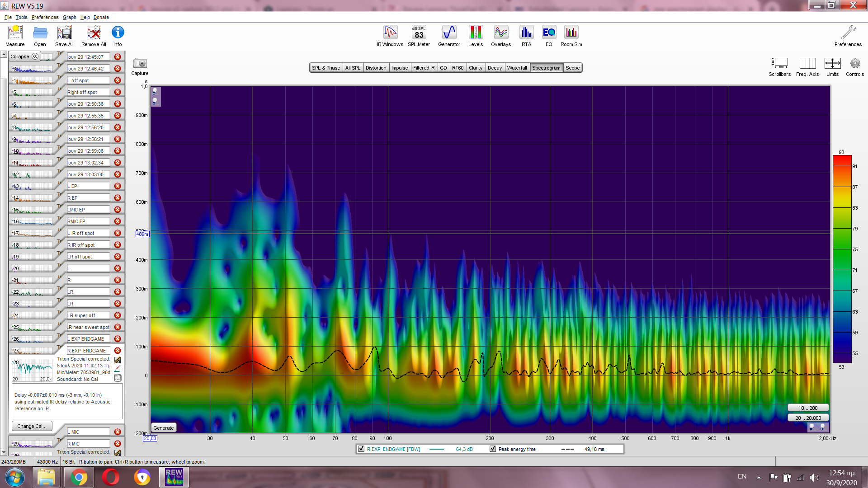Click the 'Right off spot' name field
868x488 pixels.
pos(88,92)
